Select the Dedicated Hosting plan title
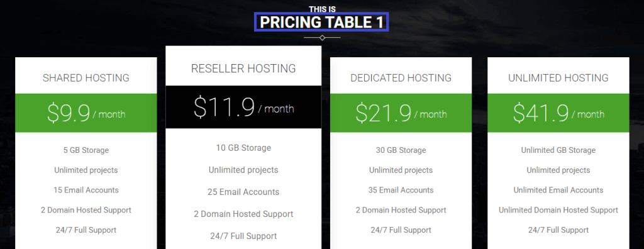 pyautogui.click(x=401, y=78)
